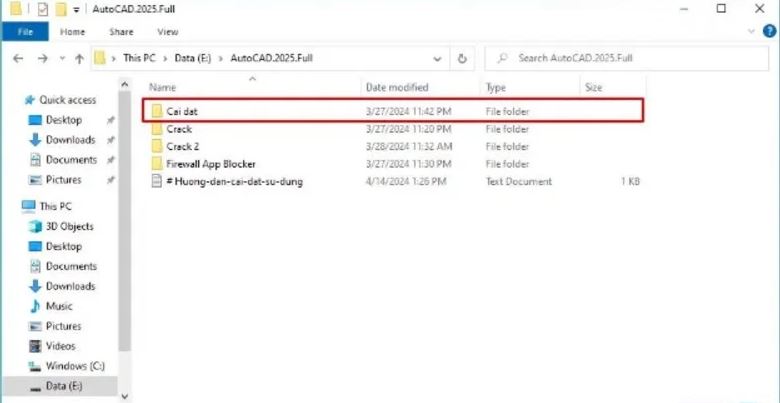
Task: Click the Crack 2 folder icon
Action: (x=157, y=146)
